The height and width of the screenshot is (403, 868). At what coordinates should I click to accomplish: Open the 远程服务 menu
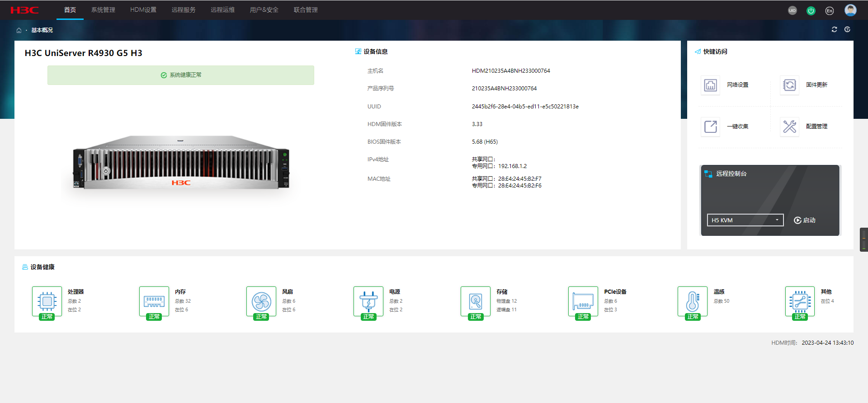(x=184, y=10)
